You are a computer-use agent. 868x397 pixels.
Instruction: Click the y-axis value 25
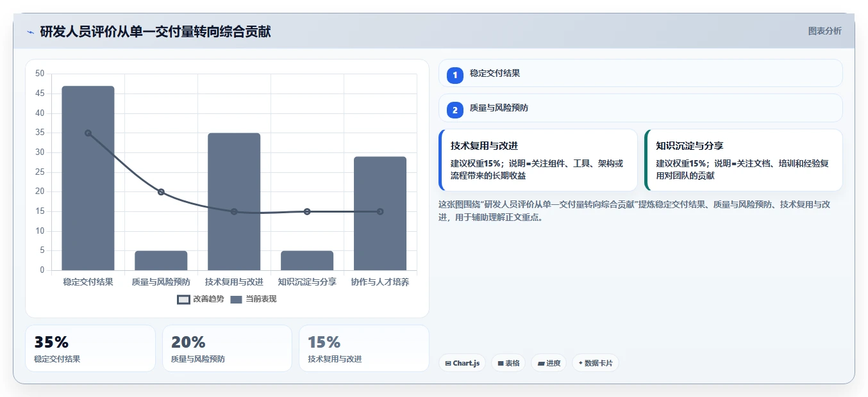pos(40,172)
